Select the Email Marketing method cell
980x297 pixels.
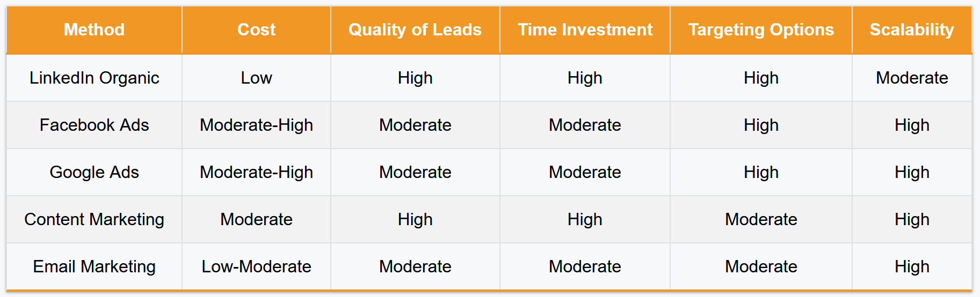[x=94, y=266]
